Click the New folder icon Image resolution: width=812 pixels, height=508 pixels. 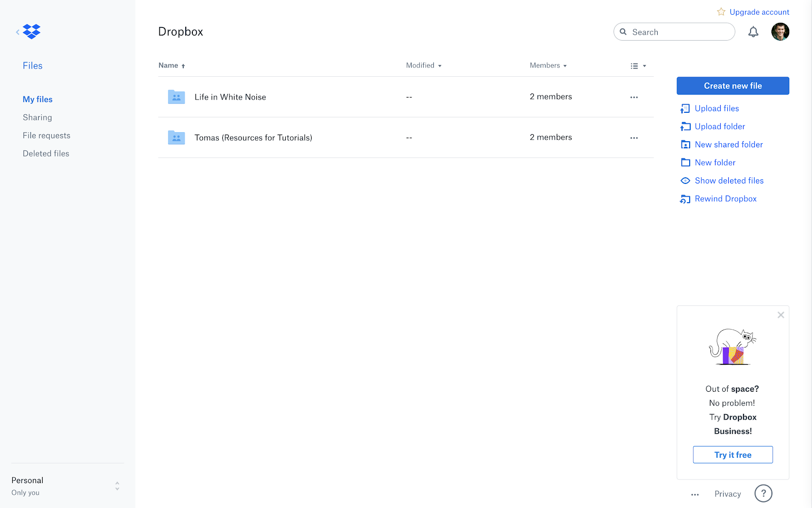coord(685,163)
